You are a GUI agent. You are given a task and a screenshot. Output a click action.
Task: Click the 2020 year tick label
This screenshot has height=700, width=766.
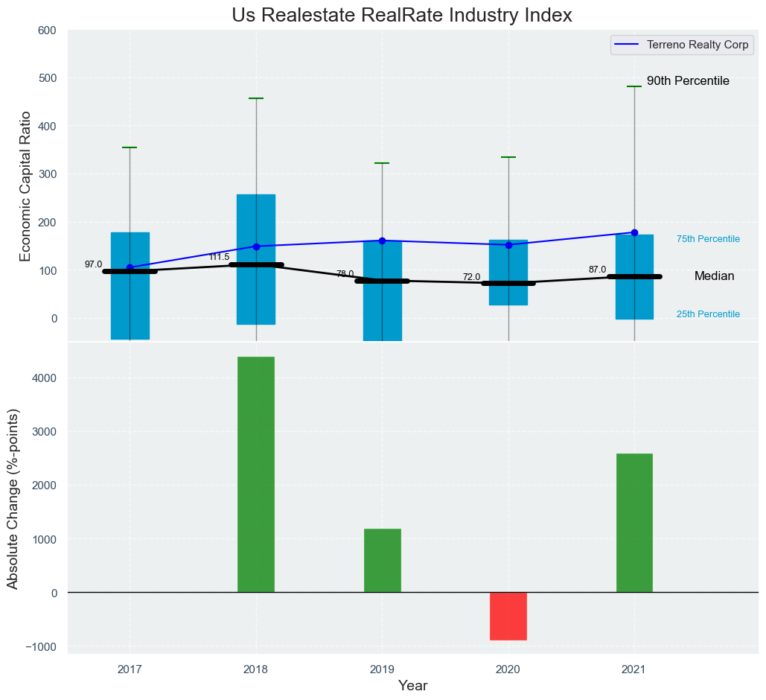click(508, 669)
